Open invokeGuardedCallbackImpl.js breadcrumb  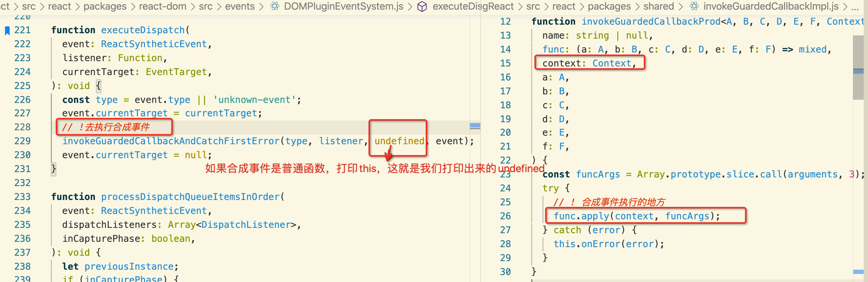coord(771,6)
